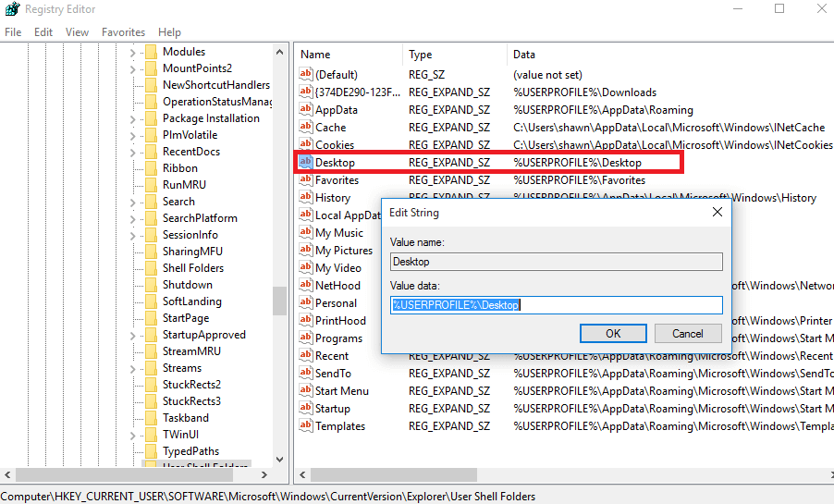The height and width of the screenshot is (504, 834).
Task: Select the (Default) value icon
Action: tap(306, 75)
